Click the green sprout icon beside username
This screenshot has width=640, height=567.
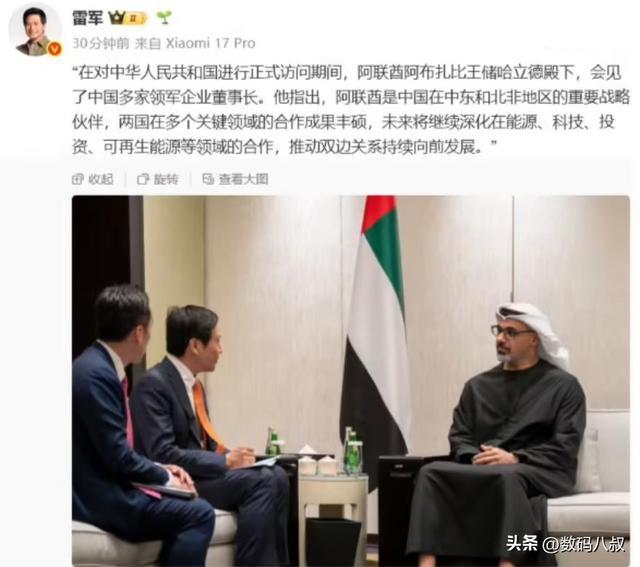164,18
